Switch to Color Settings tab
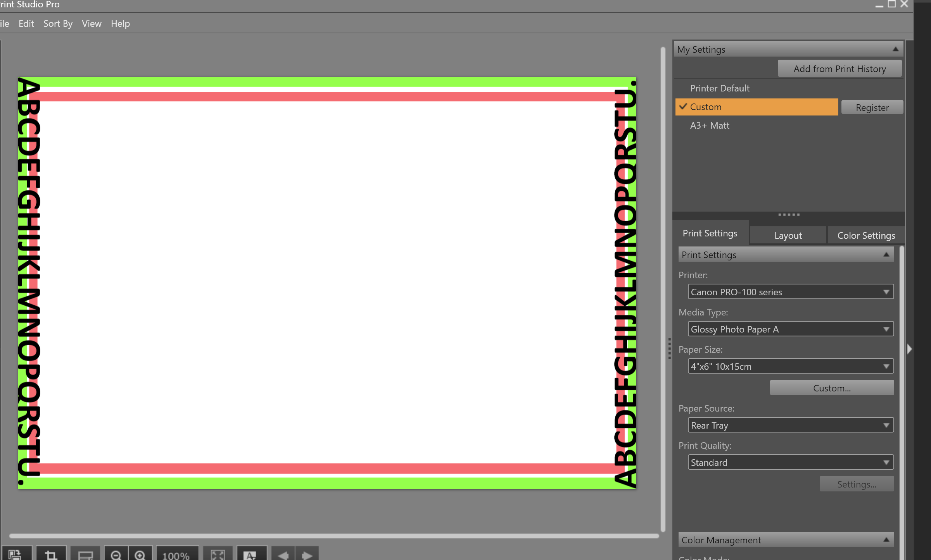This screenshot has width=931, height=560. [866, 235]
